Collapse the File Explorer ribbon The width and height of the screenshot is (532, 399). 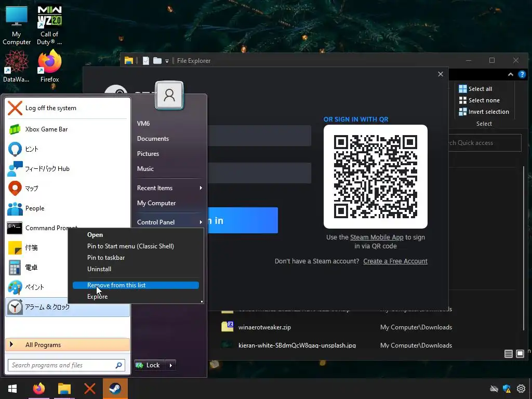(x=511, y=75)
